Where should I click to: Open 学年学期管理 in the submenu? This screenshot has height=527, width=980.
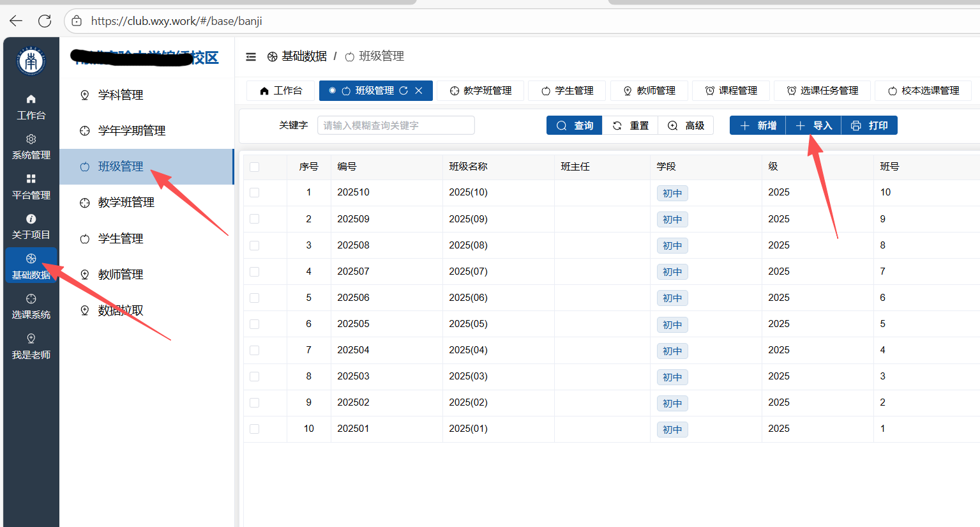132,131
